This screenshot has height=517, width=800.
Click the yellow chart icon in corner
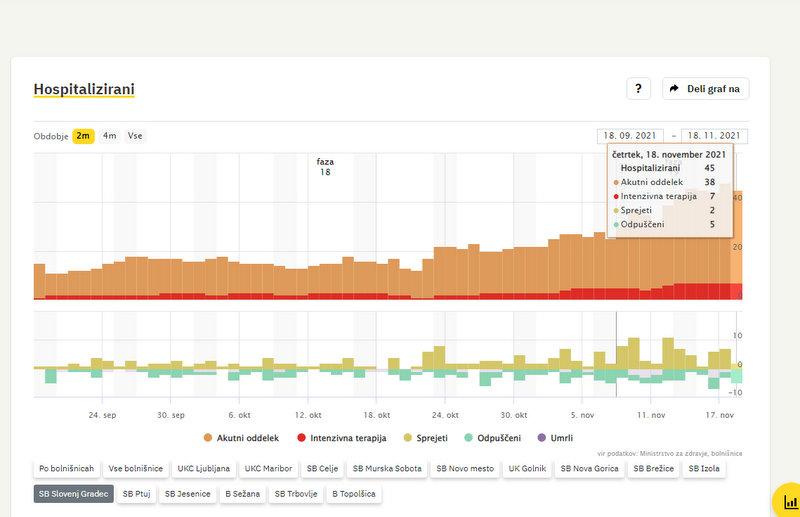click(x=789, y=501)
